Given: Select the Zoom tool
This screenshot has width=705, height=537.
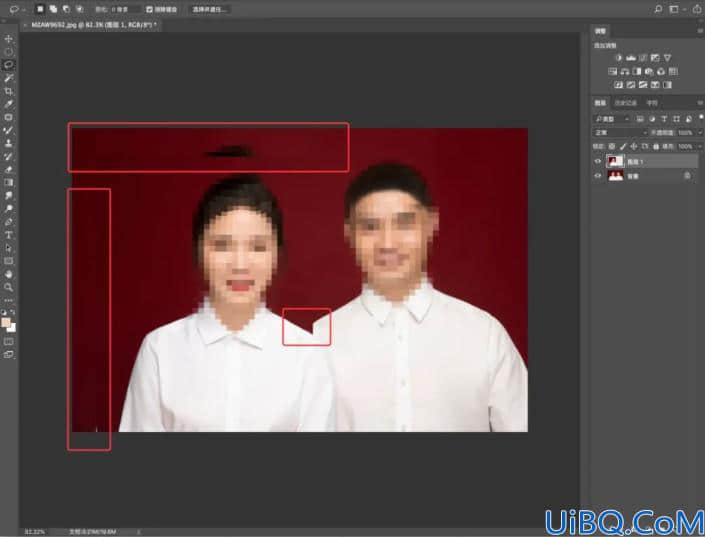Looking at the screenshot, I should [x=9, y=287].
